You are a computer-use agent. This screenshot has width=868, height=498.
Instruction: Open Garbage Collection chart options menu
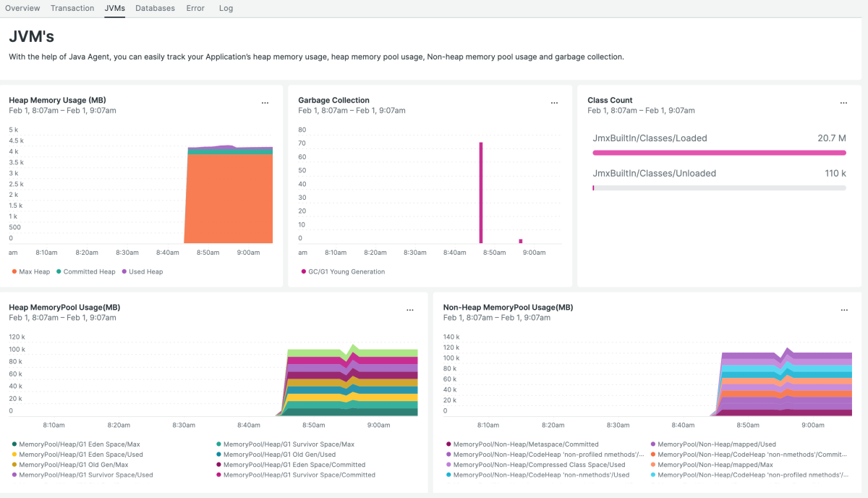pos(554,103)
